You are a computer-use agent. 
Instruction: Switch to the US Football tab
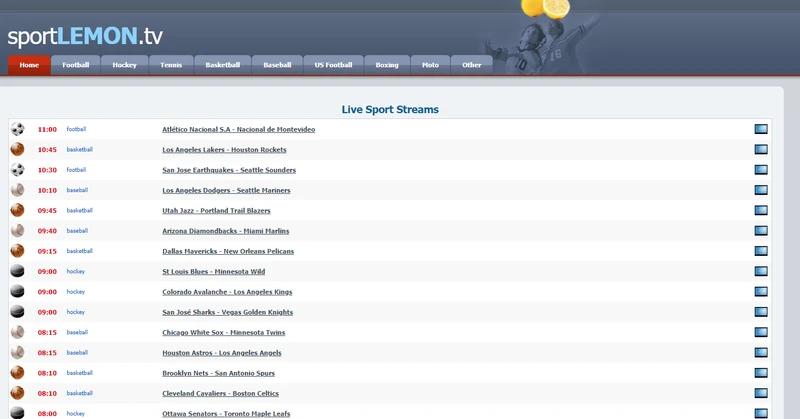(x=333, y=65)
